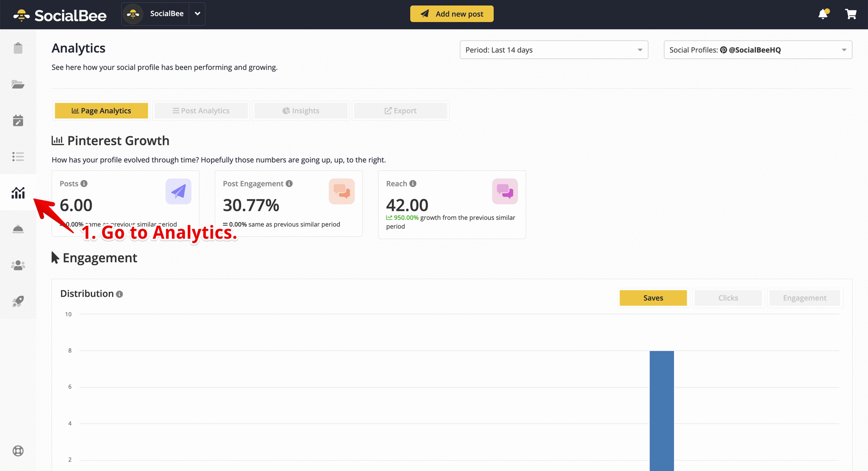Click the Pinterest Growth heading
This screenshot has width=868, height=471.
pyautogui.click(x=111, y=141)
